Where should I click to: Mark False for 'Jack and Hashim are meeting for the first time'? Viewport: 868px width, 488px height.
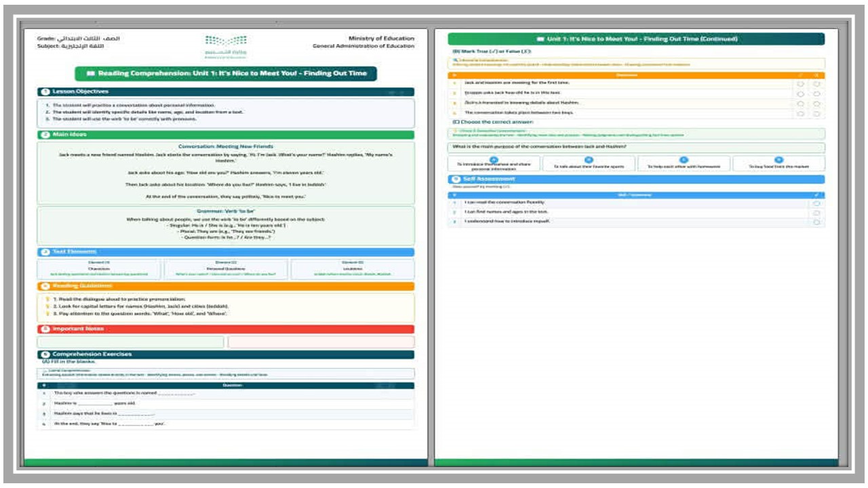click(817, 84)
